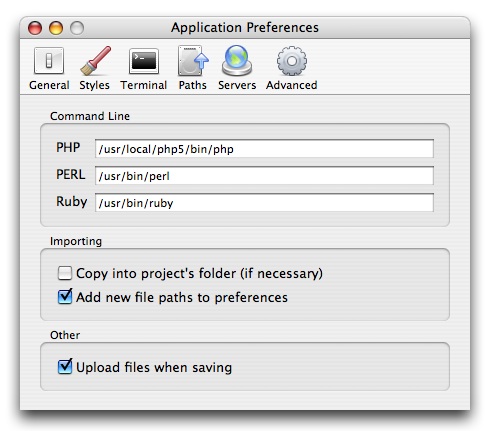Open the Terminal console icon

coord(144,61)
